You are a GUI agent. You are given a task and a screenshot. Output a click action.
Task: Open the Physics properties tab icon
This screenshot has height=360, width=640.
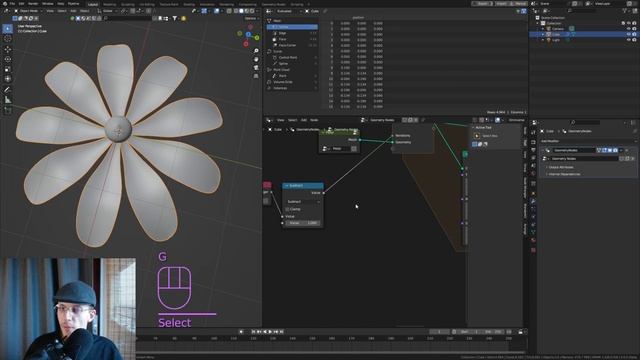tap(533, 217)
